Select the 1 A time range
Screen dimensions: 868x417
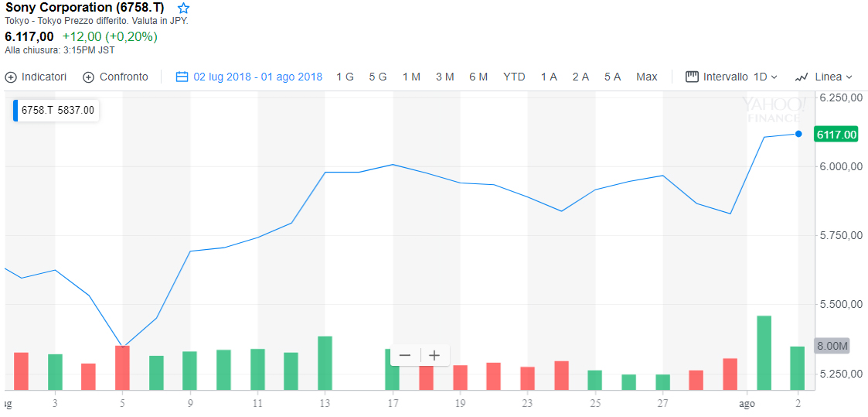coord(549,77)
